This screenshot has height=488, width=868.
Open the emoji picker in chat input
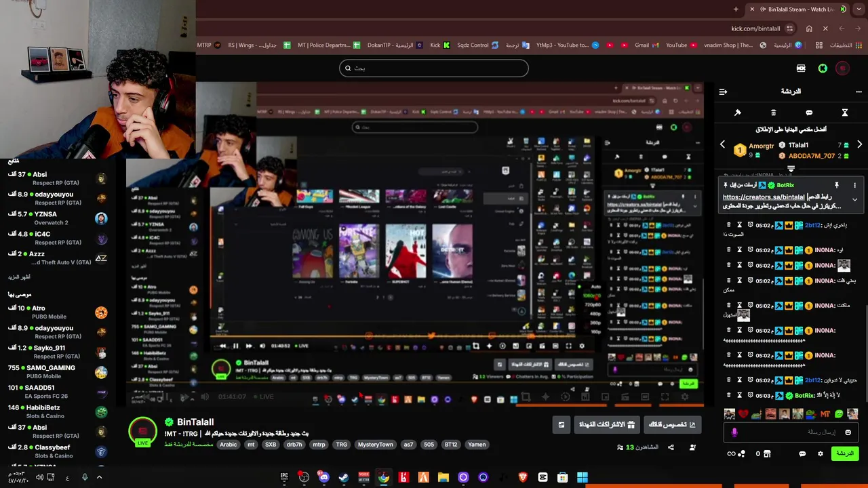tap(848, 432)
